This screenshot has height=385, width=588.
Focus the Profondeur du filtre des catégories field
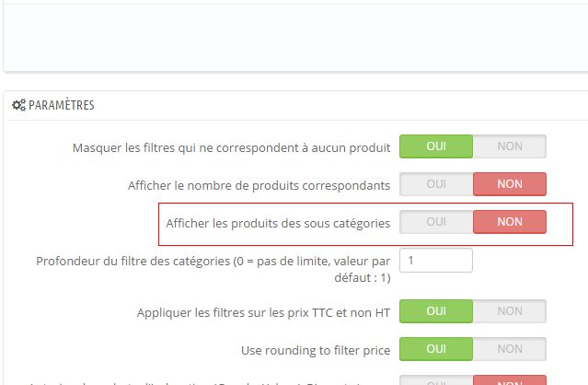(436, 261)
